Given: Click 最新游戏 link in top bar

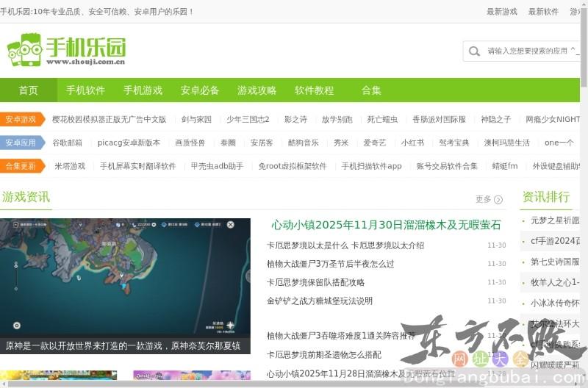Looking at the screenshot, I should [502, 12].
